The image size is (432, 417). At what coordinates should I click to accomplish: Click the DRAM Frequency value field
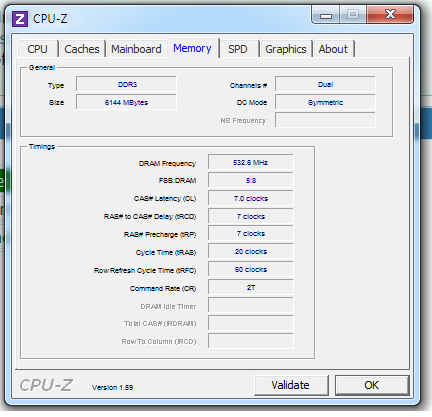coord(251,162)
